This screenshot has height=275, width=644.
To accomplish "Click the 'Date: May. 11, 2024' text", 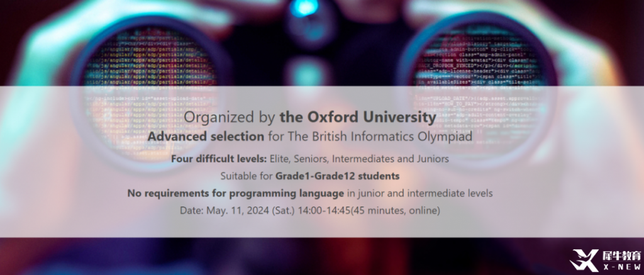I will pos(225,210).
